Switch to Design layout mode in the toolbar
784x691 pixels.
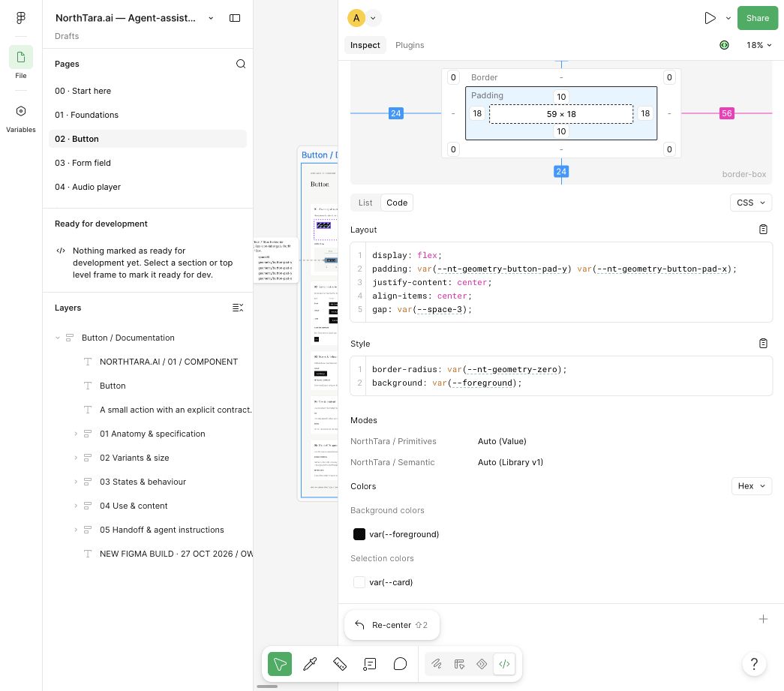tap(459, 664)
